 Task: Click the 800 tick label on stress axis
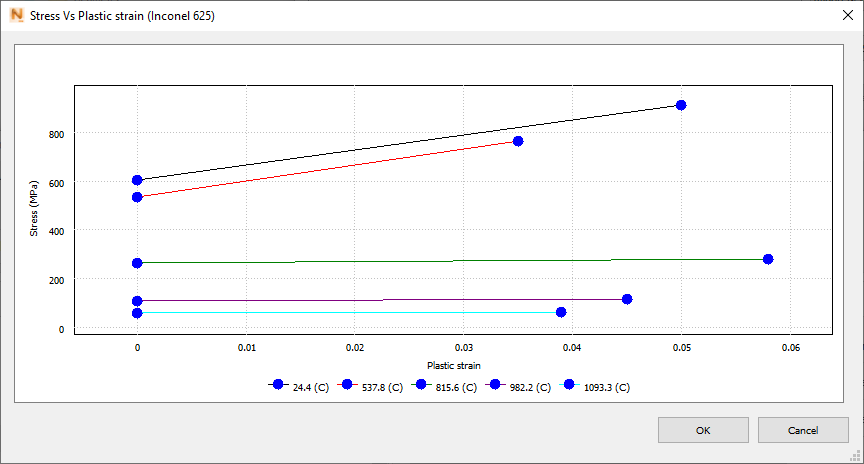[56, 134]
